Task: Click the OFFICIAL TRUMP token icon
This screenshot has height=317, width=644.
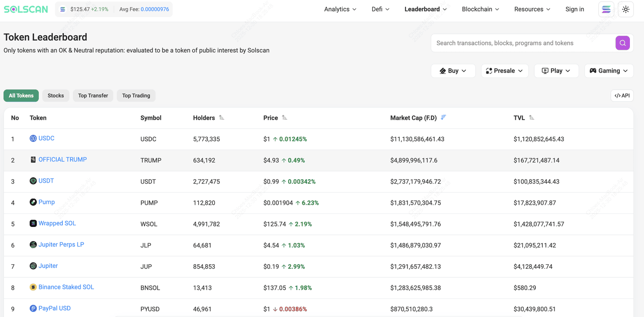Action: tap(33, 160)
